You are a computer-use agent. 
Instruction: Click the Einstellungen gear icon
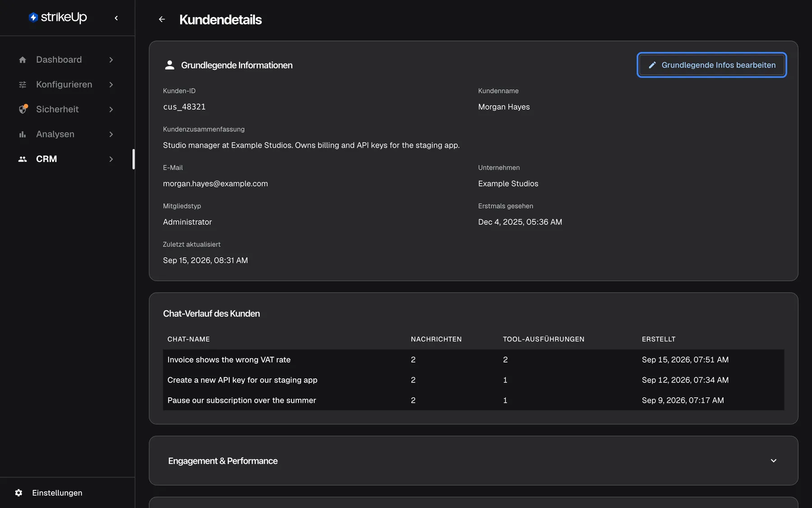(x=18, y=493)
